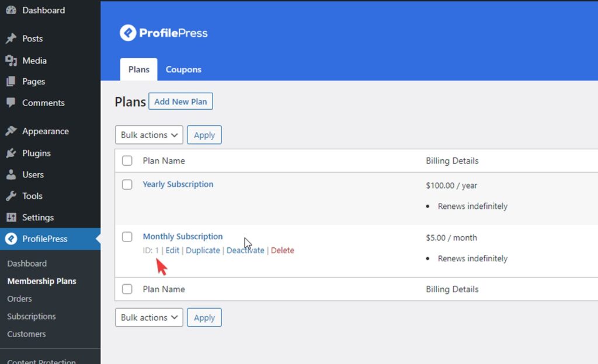598x364 pixels.
Task: Click the Plugins plug icon
Action: point(11,153)
